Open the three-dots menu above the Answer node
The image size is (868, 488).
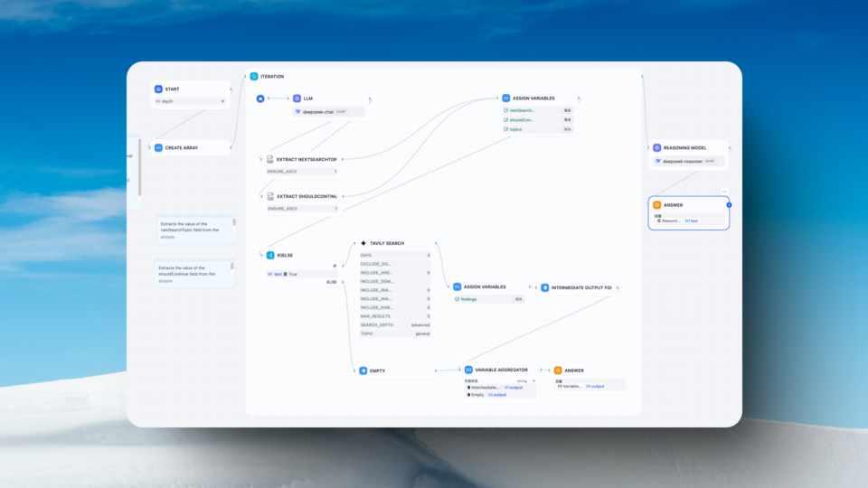(724, 191)
